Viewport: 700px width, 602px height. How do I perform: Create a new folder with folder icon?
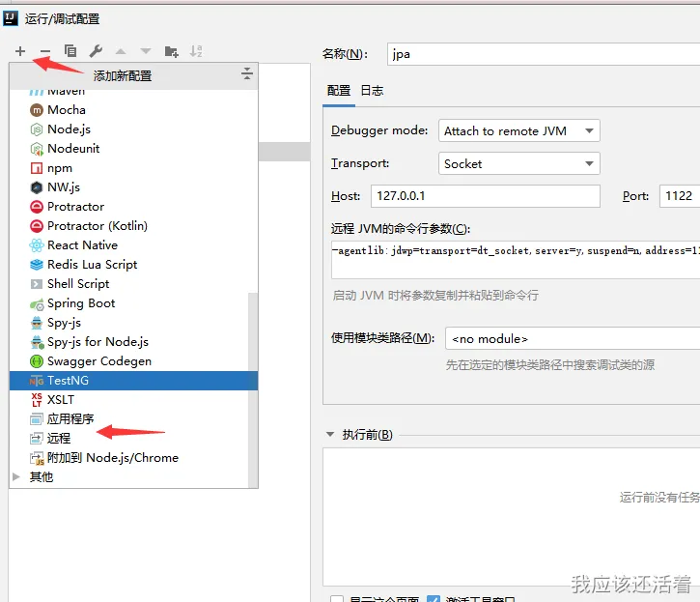click(172, 51)
